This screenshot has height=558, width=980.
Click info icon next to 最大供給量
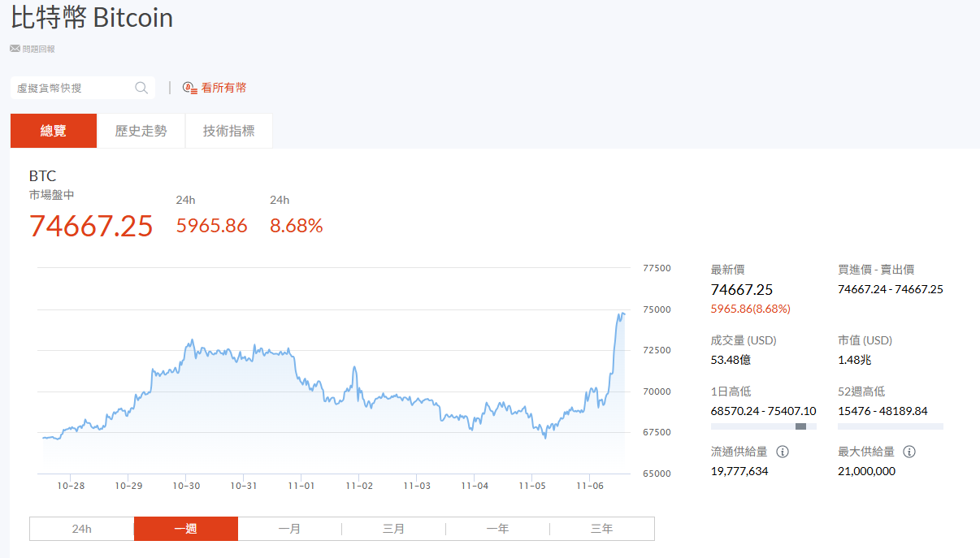[909, 452]
